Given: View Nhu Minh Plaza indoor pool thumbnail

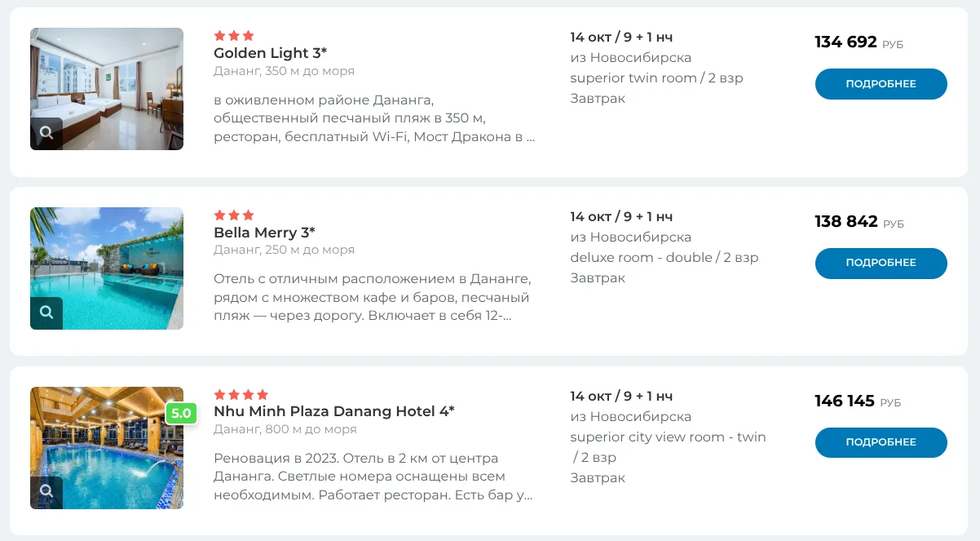Looking at the screenshot, I should point(107,448).
